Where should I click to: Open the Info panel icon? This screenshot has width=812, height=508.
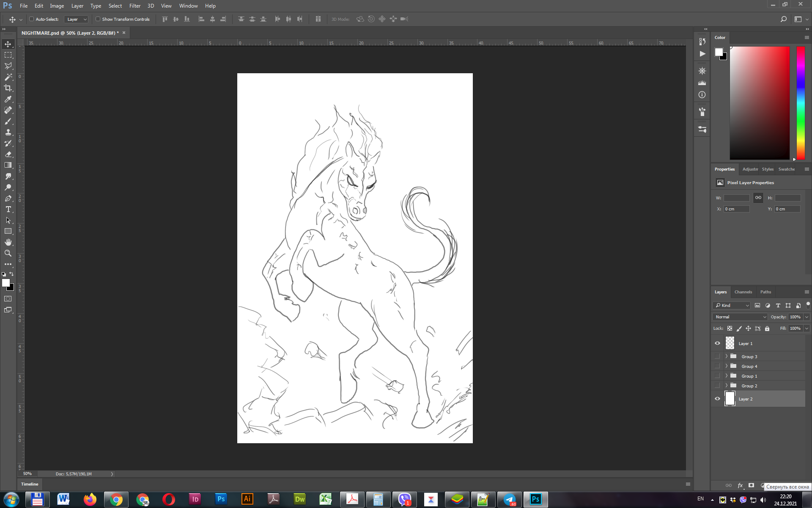702,95
